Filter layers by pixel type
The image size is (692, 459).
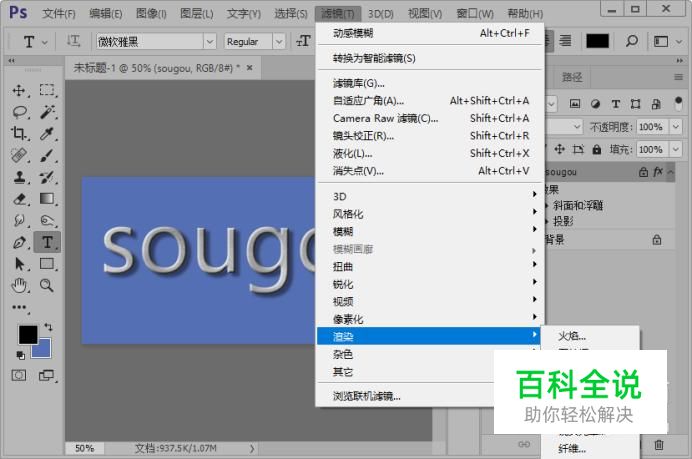point(575,104)
